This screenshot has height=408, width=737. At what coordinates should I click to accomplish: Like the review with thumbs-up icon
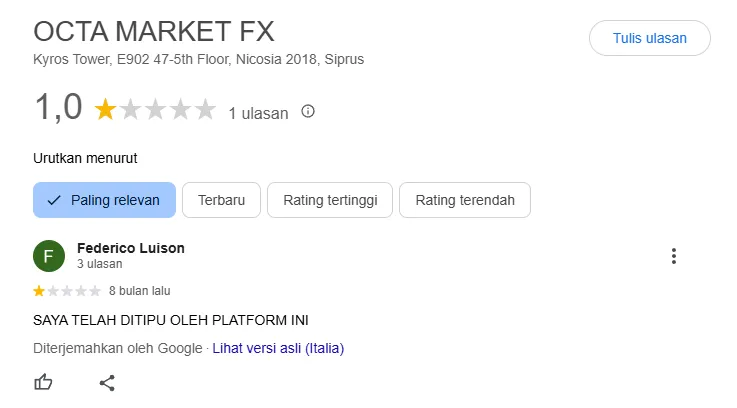43,382
